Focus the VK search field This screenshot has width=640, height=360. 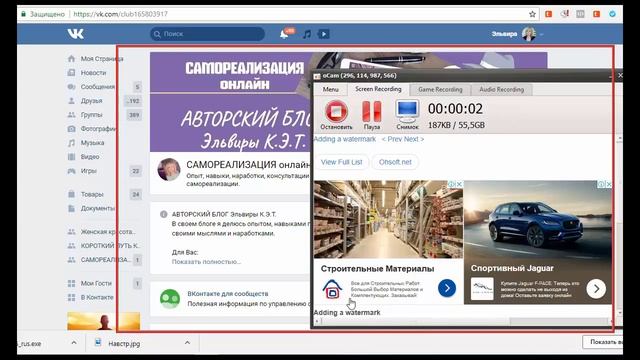point(207,34)
